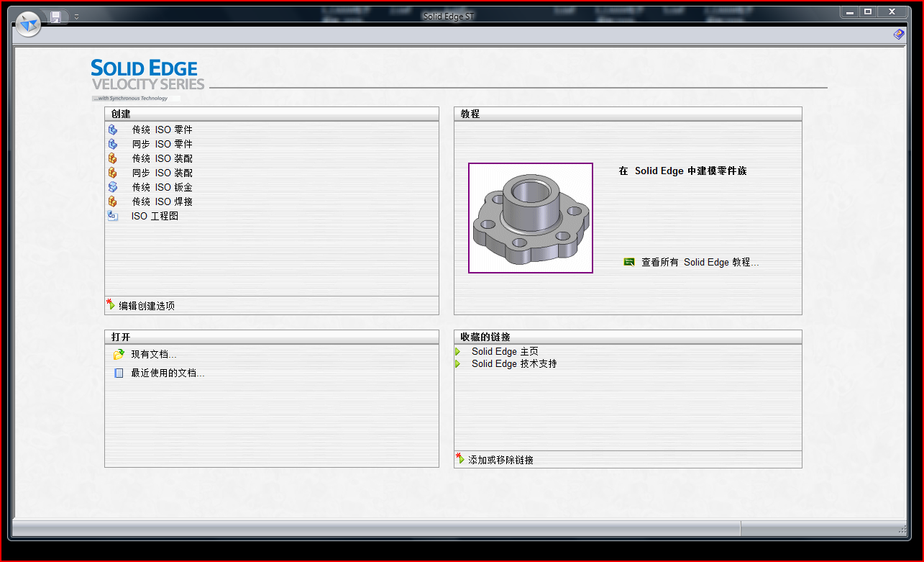This screenshot has width=924, height=562.
Task: Click the icon beside 查看所有 Solid Edge 教程
Action: pos(629,262)
